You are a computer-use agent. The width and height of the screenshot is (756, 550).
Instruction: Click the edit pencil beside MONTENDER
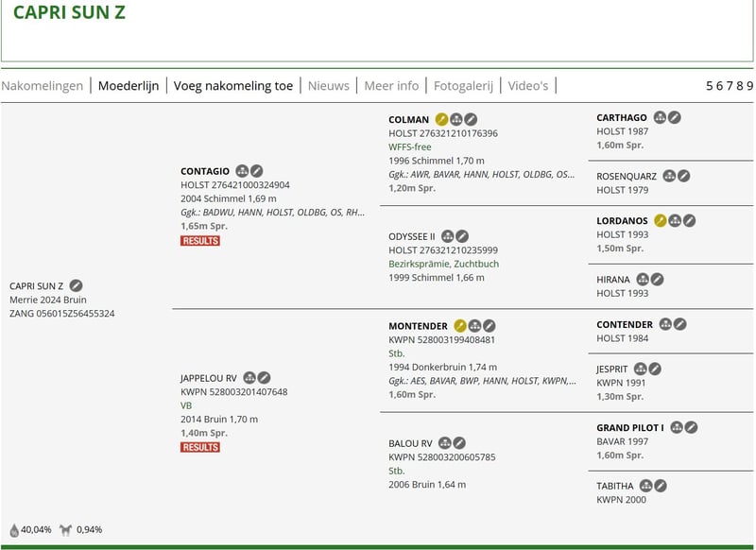coord(490,325)
